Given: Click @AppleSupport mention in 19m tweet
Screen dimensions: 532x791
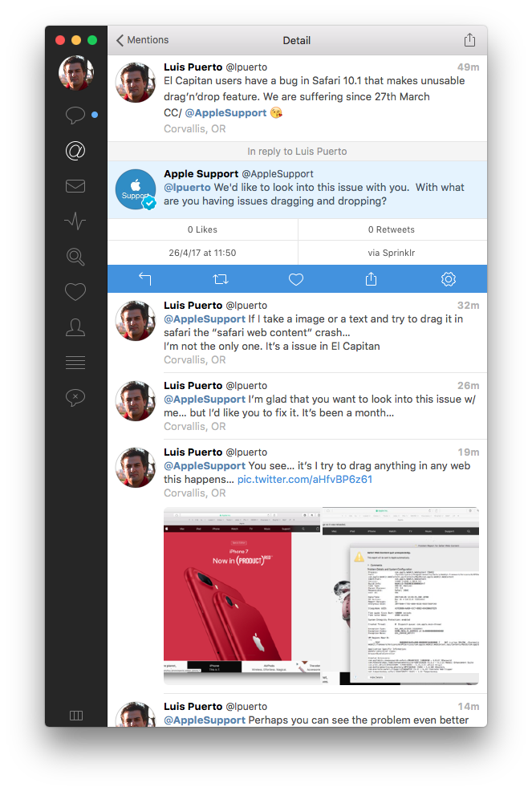Looking at the screenshot, I should pyautogui.click(x=205, y=465).
